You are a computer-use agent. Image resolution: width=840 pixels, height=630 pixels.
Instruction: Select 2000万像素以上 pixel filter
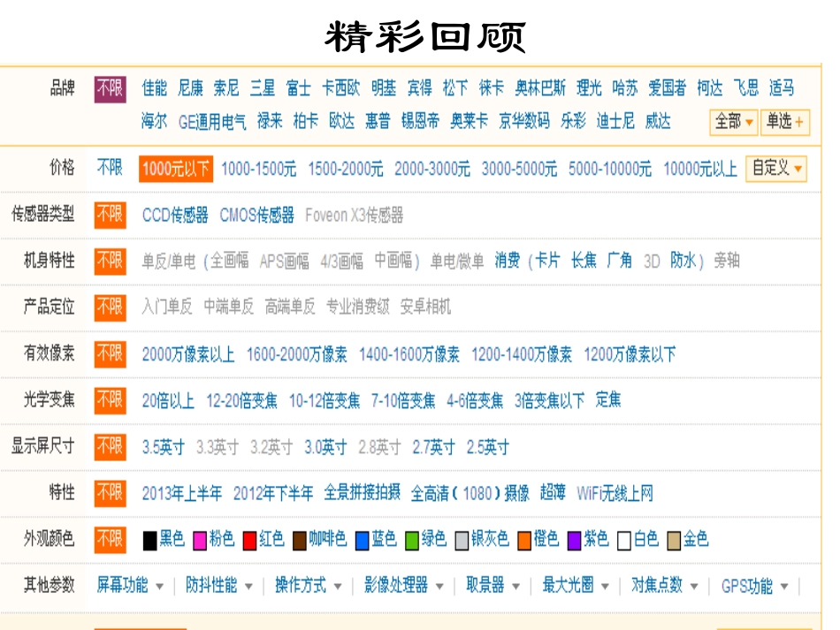tap(188, 354)
